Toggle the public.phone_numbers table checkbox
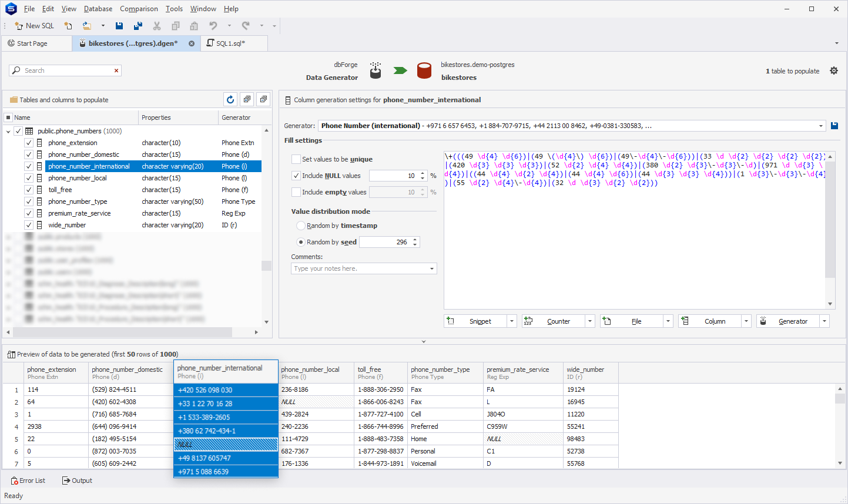This screenshot has width=848, height=504. tap(18, 131)
